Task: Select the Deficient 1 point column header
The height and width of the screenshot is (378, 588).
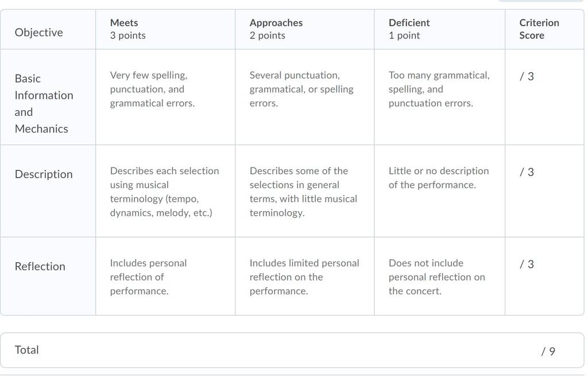Action: tap(439, 29)
